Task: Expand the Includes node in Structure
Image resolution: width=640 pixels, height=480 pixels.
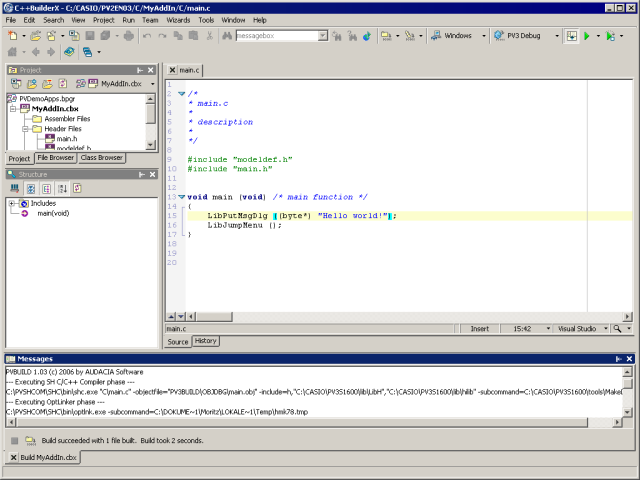Action: point(12,203)
